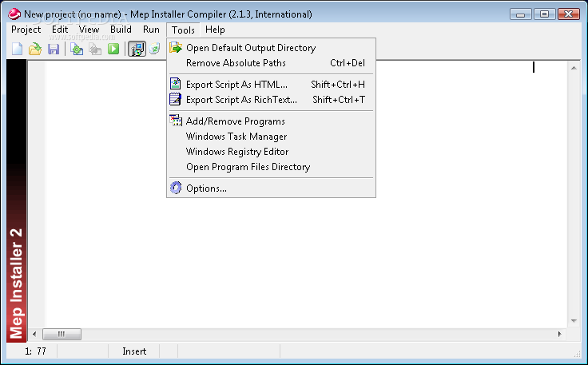Click the horizontal scrollbar left arrow

point(34,334)
